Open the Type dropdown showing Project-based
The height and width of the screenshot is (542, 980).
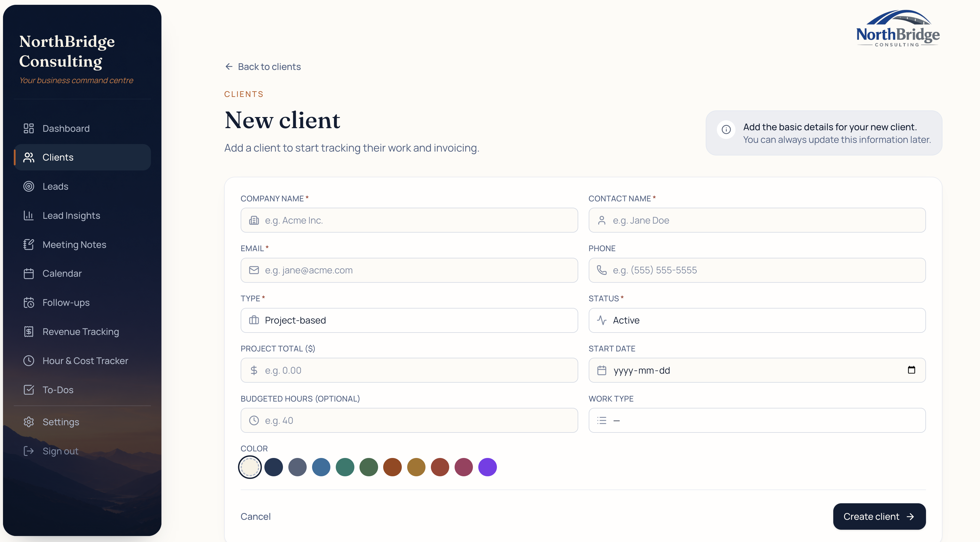coord(409,321)
